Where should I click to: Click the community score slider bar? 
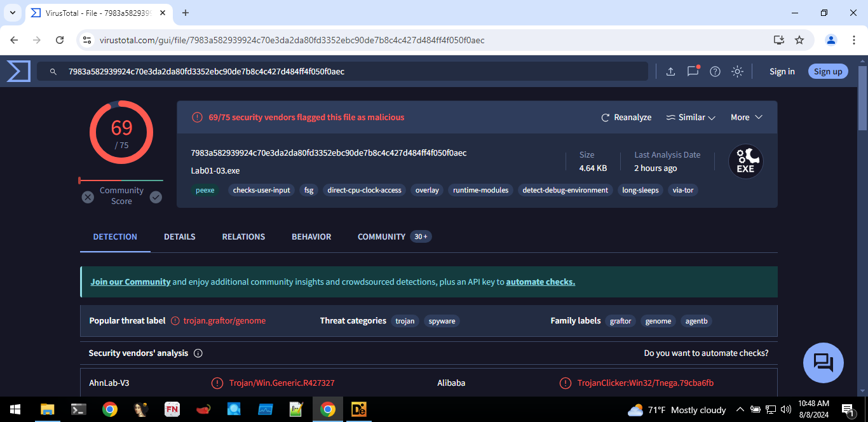(x=121, y=180)
